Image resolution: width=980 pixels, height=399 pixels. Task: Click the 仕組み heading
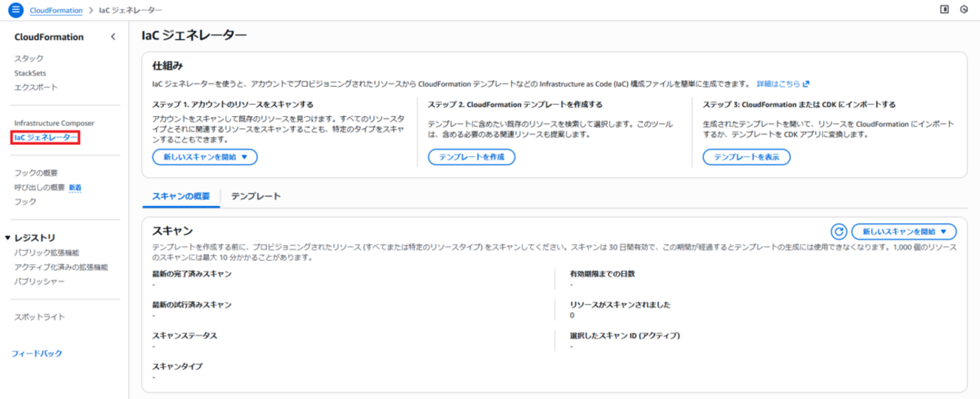[x=167, y=66]
